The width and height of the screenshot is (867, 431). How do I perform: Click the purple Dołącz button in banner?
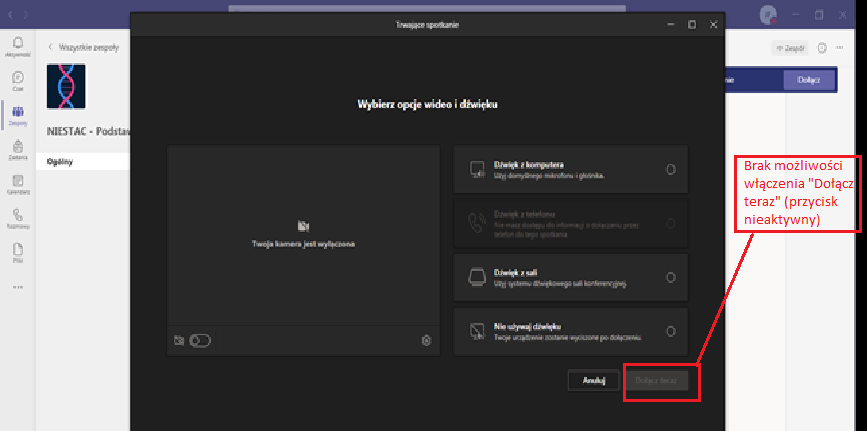click(808, 80)
